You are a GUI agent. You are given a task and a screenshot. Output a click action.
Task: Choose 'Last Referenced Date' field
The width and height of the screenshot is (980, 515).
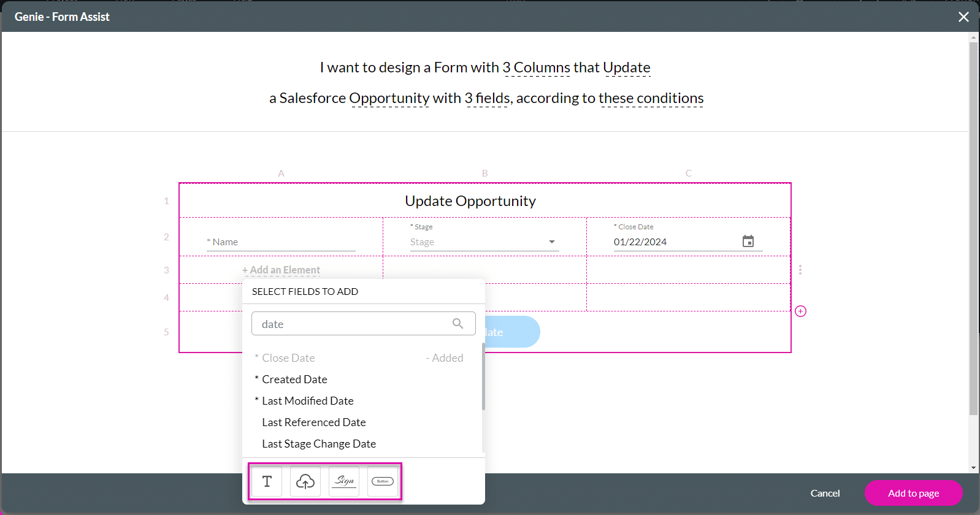click(313, 422)
